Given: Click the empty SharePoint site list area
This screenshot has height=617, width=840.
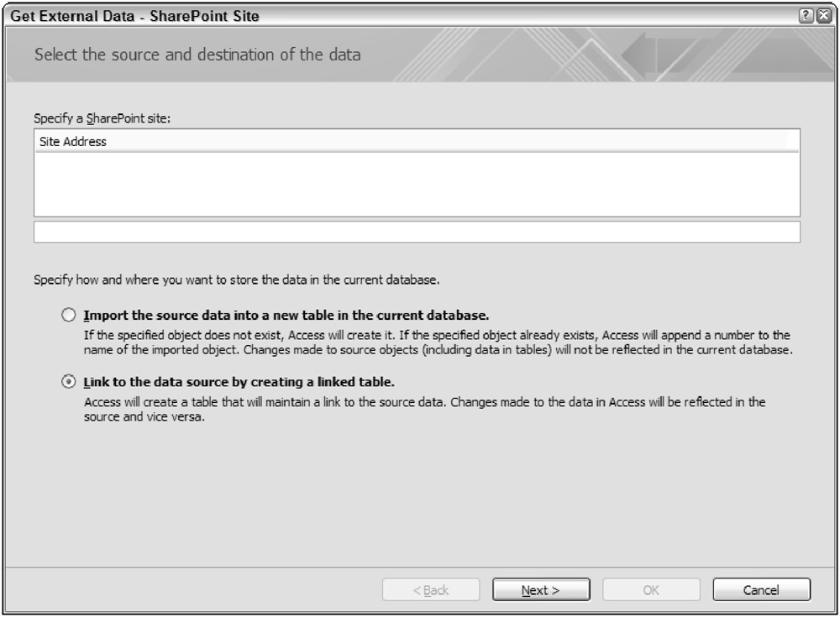Looking at the screenshot, I should pyautogui.click(x=417, y=184).
